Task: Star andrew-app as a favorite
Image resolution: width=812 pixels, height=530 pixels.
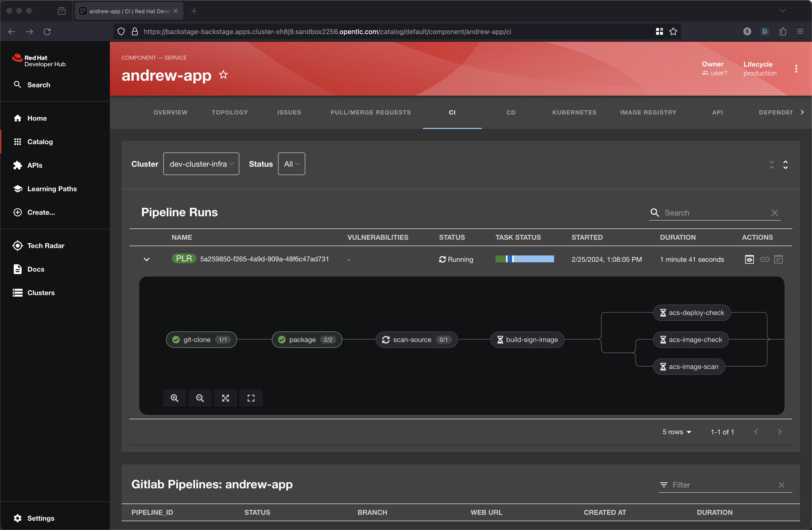Action: [223, 75]
